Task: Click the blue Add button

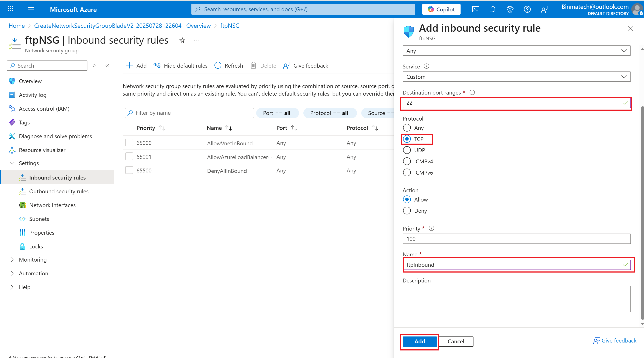Action: [419, 341]
